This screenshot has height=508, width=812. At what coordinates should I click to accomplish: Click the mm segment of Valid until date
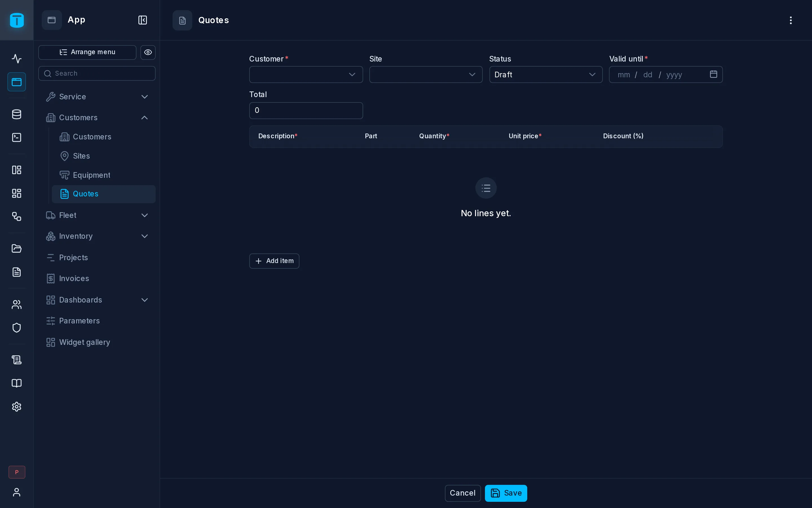coord(624,75)
